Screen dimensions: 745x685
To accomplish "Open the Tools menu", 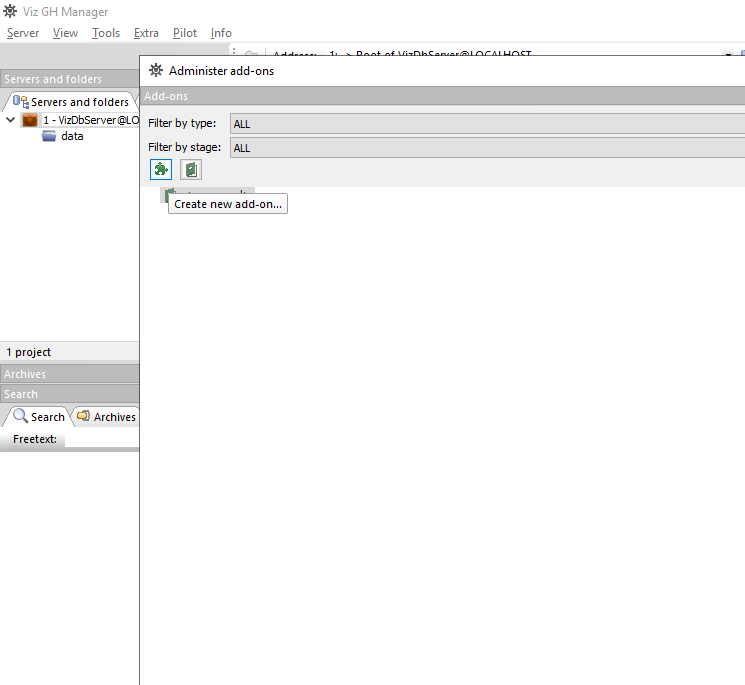I will click(x=106, y=33).
